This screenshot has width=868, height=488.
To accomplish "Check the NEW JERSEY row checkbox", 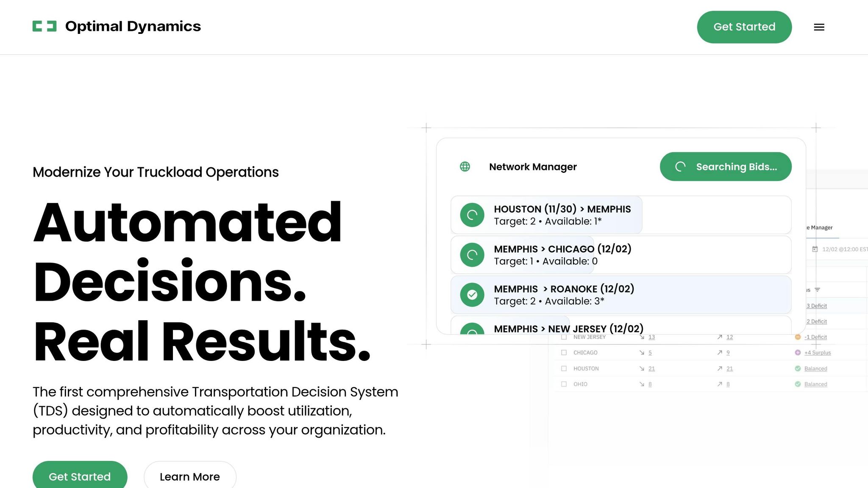I will click(x=564, y=337).
